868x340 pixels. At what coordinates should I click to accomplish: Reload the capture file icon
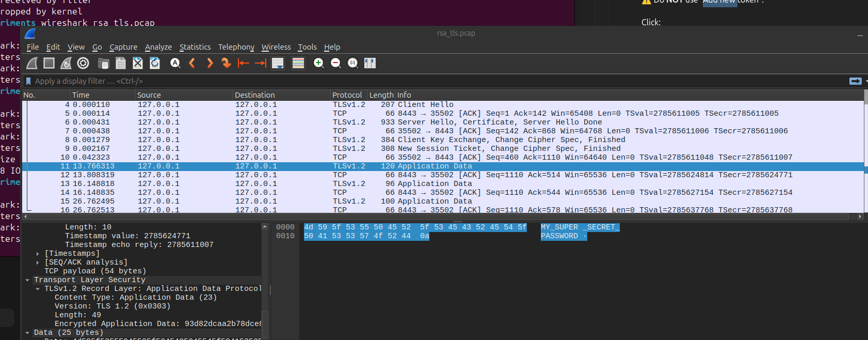[155, 63]
